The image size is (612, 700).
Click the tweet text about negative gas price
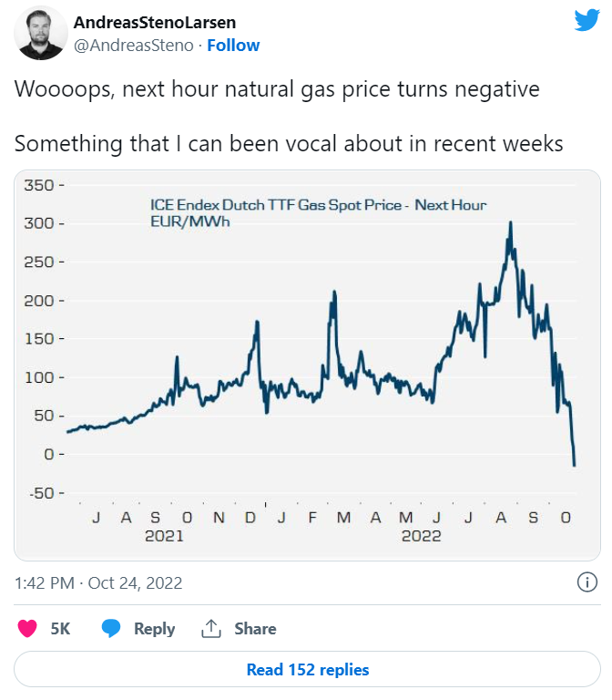tap(277, 88)
